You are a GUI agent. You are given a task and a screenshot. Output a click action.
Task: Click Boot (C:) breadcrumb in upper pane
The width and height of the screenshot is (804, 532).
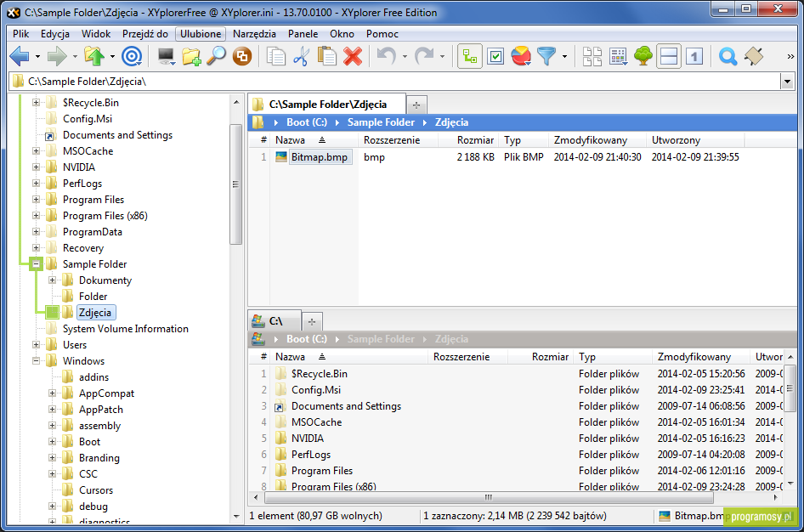click(x=307, y=122)
